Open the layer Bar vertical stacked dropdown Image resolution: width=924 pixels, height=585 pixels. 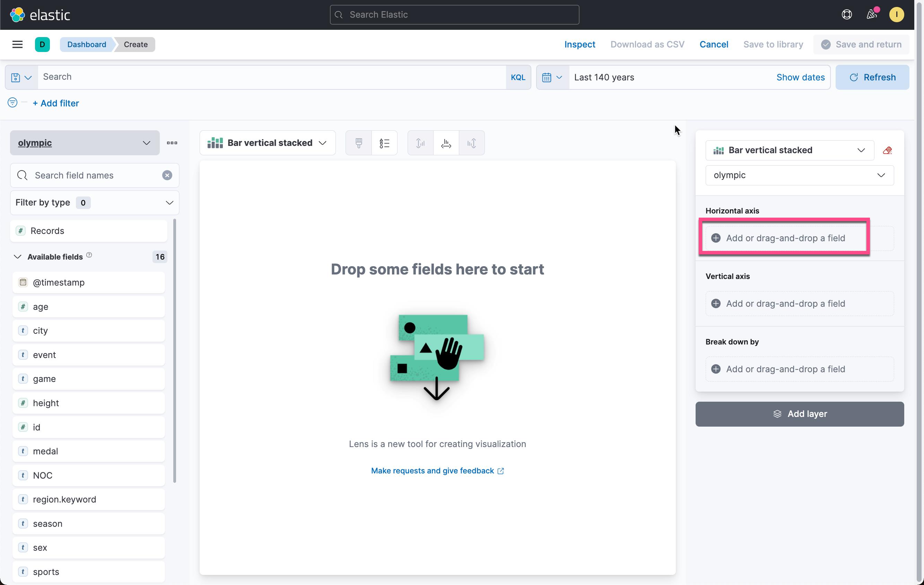click(x=790, y=150)
